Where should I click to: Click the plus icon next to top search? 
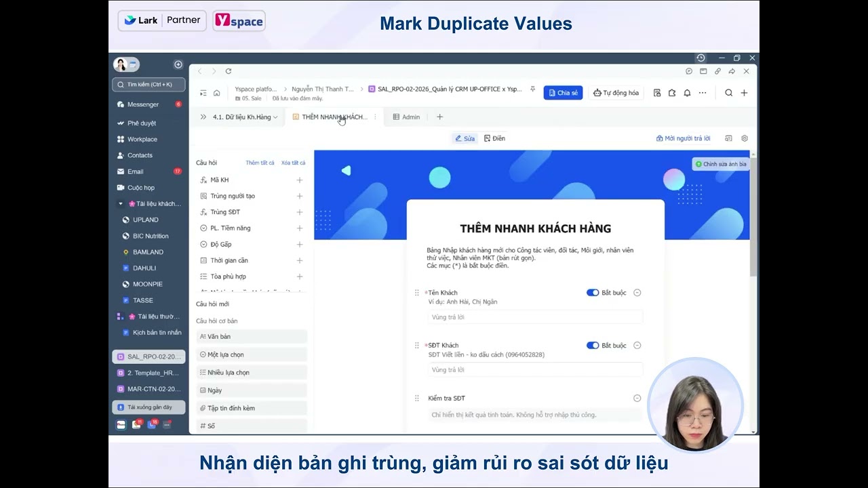click(744, 93)
